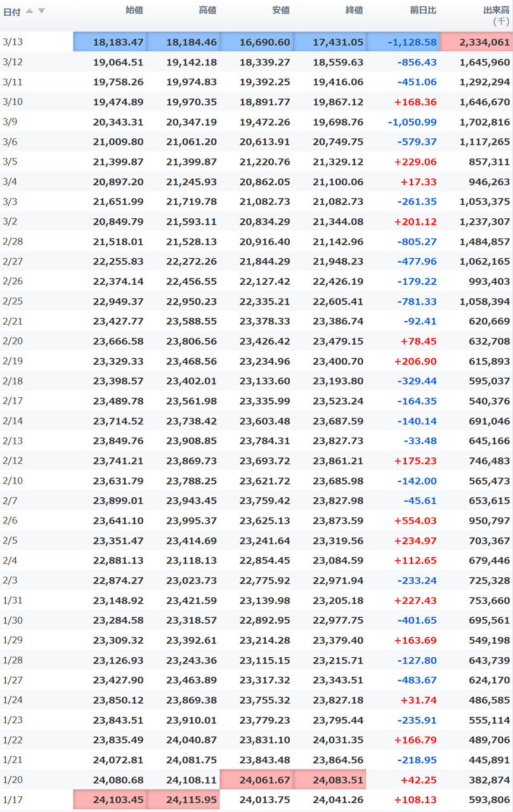Screen dimensions: 513x812
Task: Click the 高値 column header
Action: [x=207, y=10]
